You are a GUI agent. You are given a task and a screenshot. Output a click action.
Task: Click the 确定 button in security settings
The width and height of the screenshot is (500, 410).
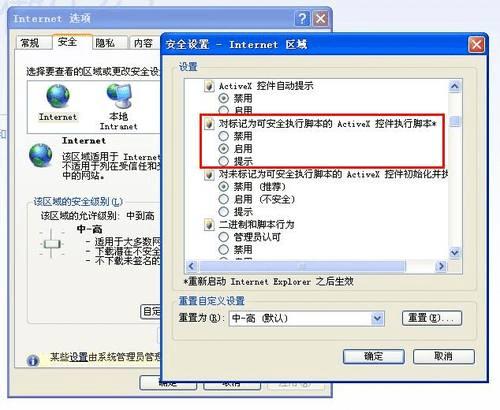[x=374, y=356]
